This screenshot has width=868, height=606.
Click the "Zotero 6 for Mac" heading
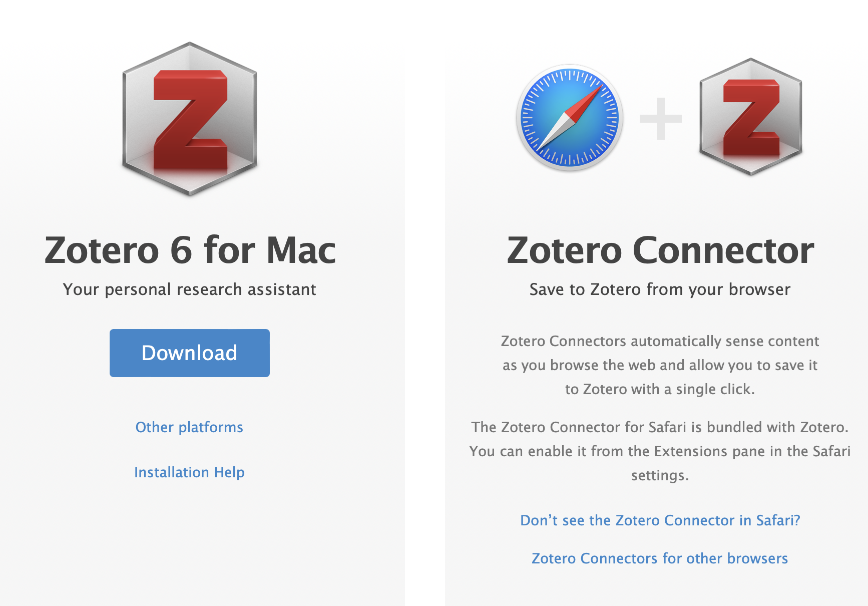190,250
